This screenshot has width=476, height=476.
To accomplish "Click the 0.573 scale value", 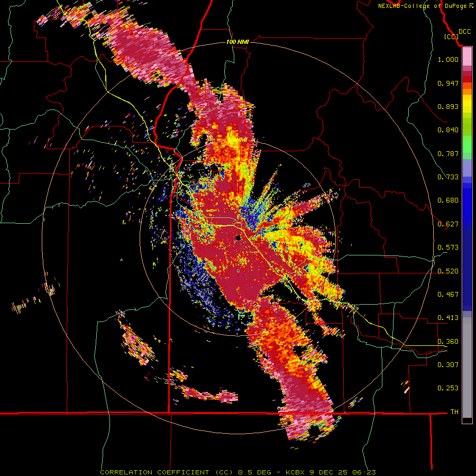I will (448, 248).
